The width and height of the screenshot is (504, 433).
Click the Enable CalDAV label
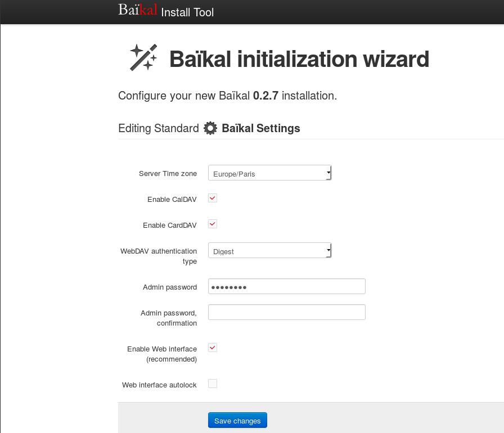[x=172, y=200]
